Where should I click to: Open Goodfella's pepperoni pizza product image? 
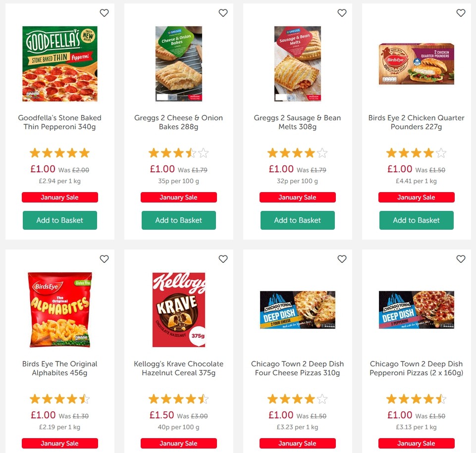[60, 64]
